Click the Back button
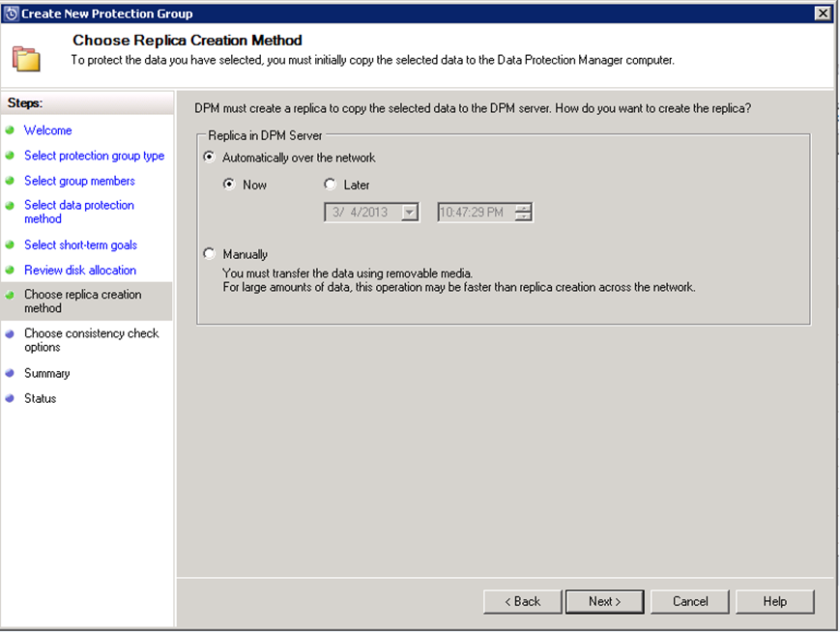 click(522, 601)
